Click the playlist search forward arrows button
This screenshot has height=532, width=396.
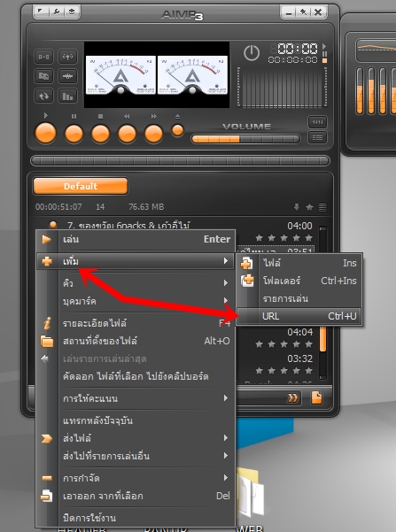coord(292,397)
